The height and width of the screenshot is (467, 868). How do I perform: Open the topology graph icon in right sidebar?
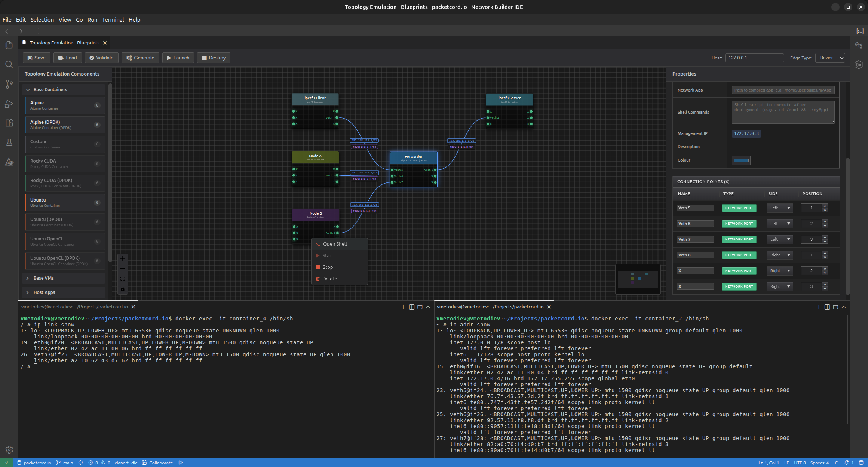pyautogui.click(x=859, y=45)
